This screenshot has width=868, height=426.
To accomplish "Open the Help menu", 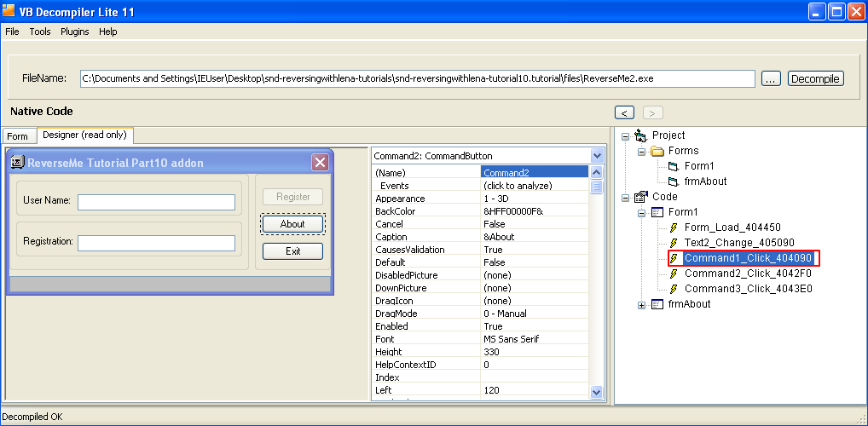I will [108, 32].
